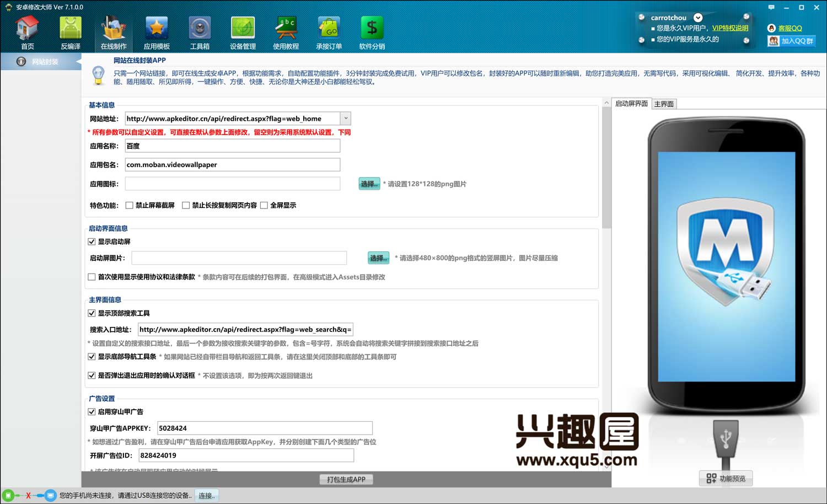The width and height of the screenshot is (827, 504).
Task: Click the feedback message icon in title bar
Action: click(771, 7)
